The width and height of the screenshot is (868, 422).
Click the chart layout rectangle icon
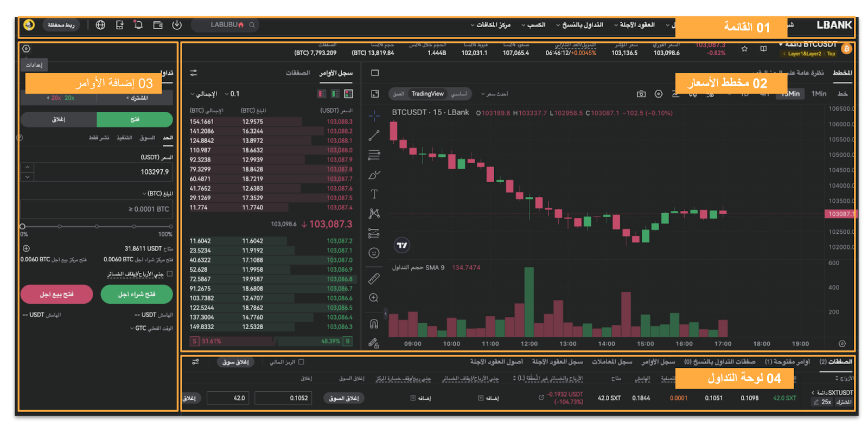pyautogui.click(x=375, y=73)
